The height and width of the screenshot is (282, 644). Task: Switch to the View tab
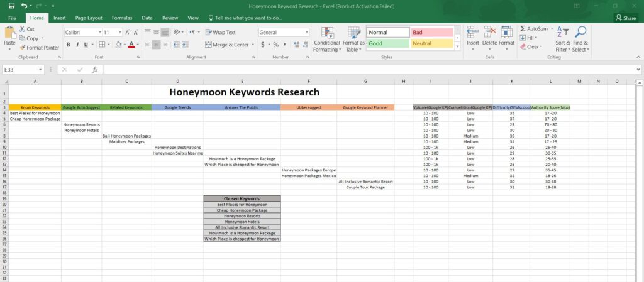[x=193, y=18]
